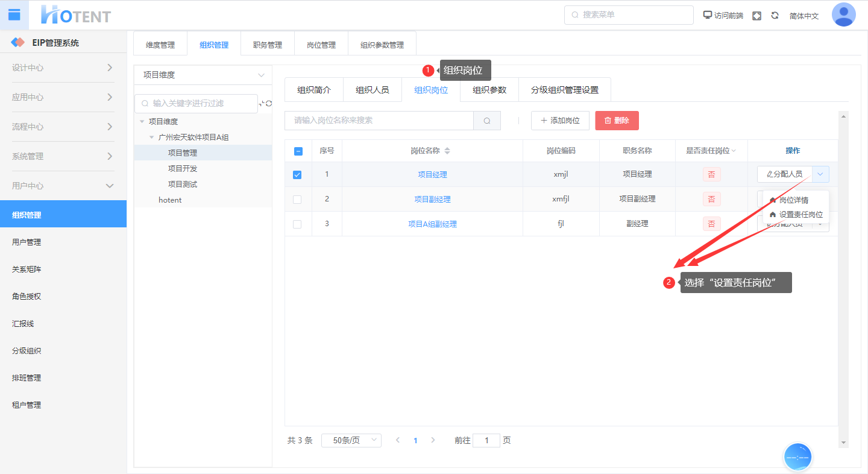
Task: Switch to the 组织人员 tab
Action: point(372,90)
